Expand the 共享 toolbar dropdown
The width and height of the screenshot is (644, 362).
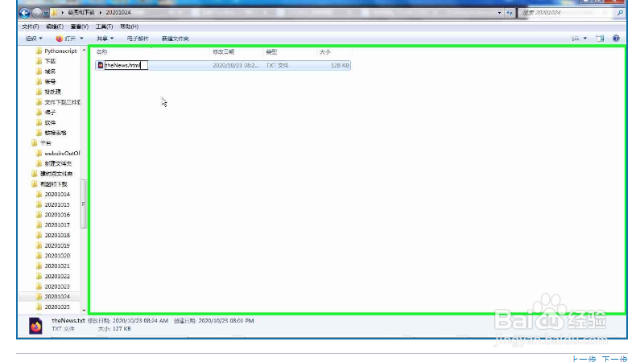[x=105, y=39]
